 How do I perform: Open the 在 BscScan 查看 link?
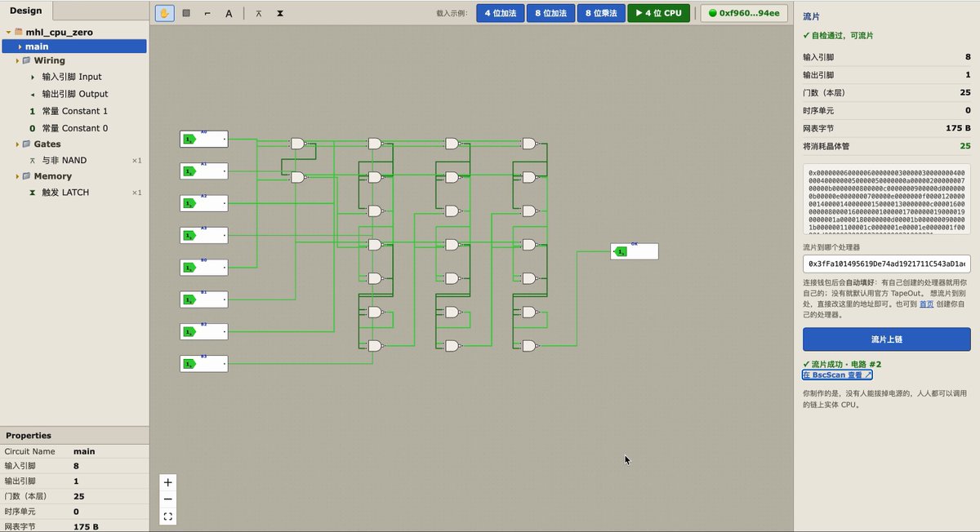pos(837,375)
